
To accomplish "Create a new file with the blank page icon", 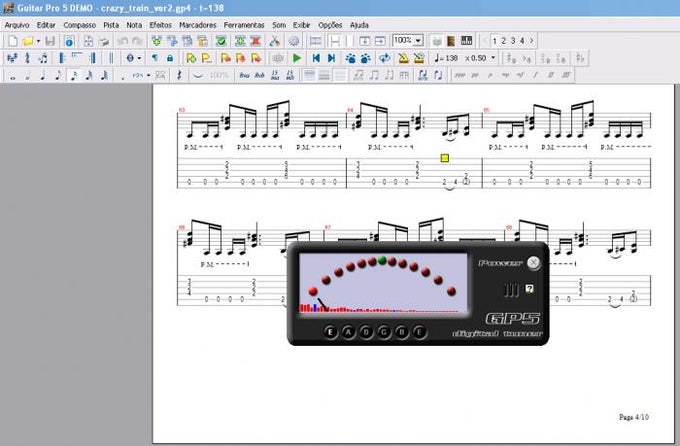I will (13, 41).
